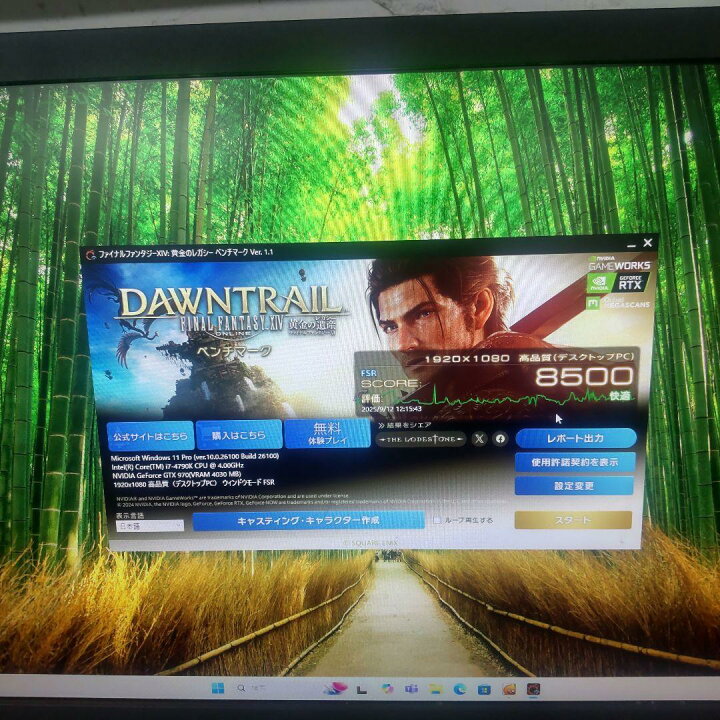Click the pink flower taskbar icon

336,688
